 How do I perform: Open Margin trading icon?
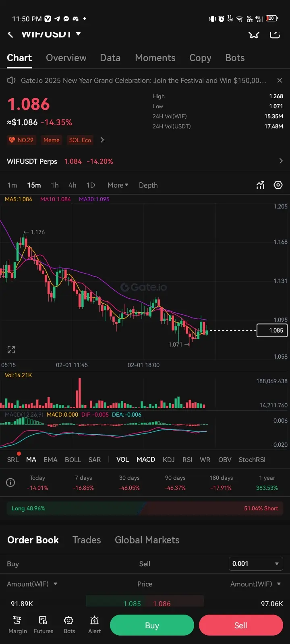(x=18, y=625)
